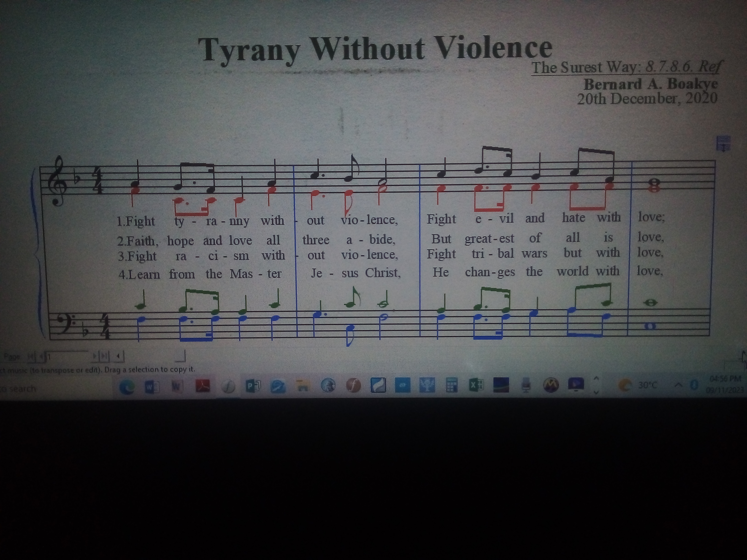Open Calculator from the taskbar

452,385
